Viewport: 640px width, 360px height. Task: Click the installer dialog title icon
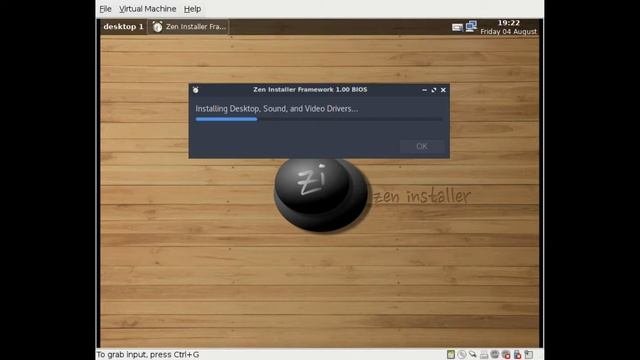point(196,90)
